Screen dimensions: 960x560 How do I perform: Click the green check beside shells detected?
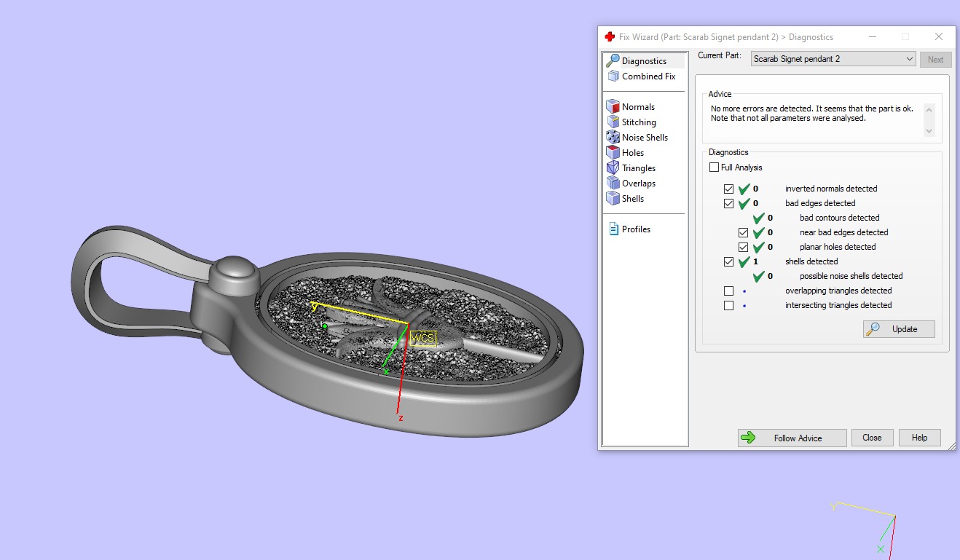[744, 261]
